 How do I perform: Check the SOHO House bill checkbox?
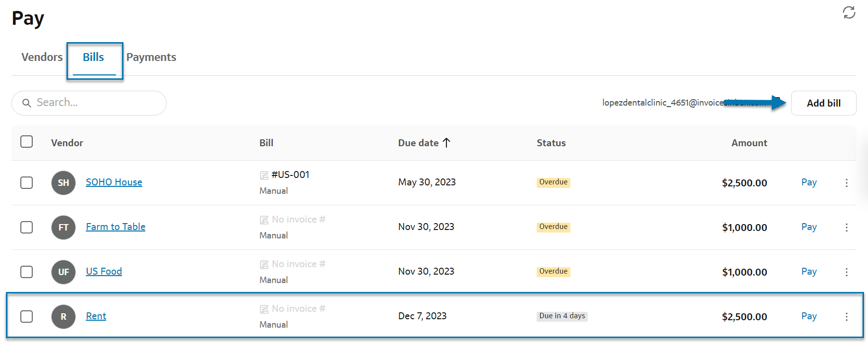point(27,182)
